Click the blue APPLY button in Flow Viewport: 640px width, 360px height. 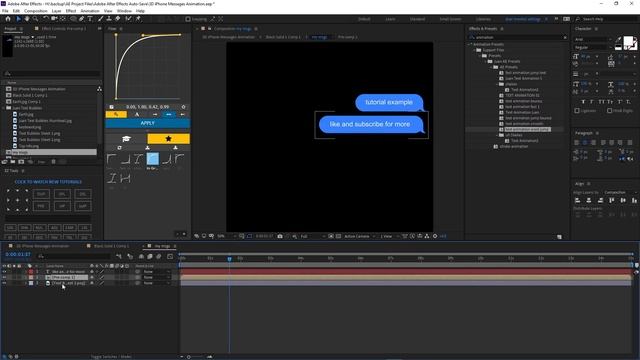tap(147, 123)
